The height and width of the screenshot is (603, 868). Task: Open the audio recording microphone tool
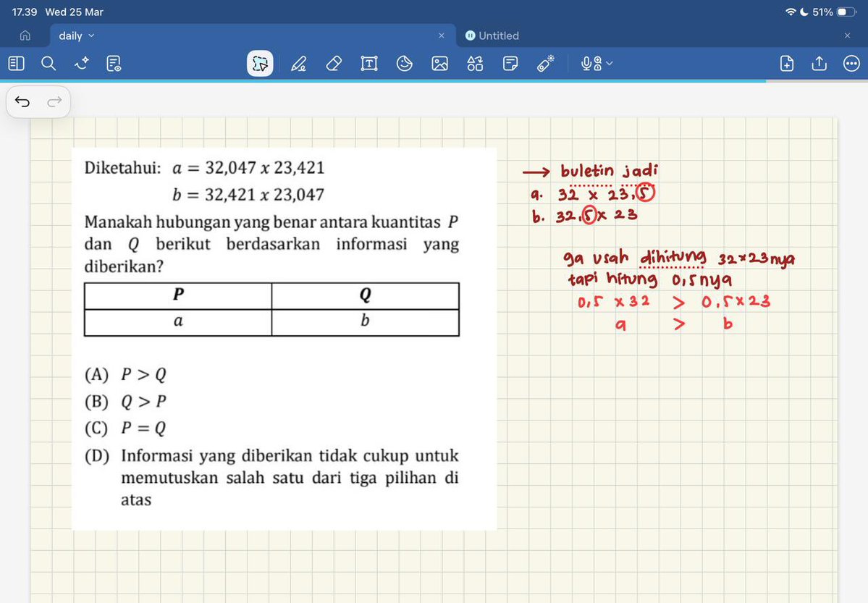591,64
